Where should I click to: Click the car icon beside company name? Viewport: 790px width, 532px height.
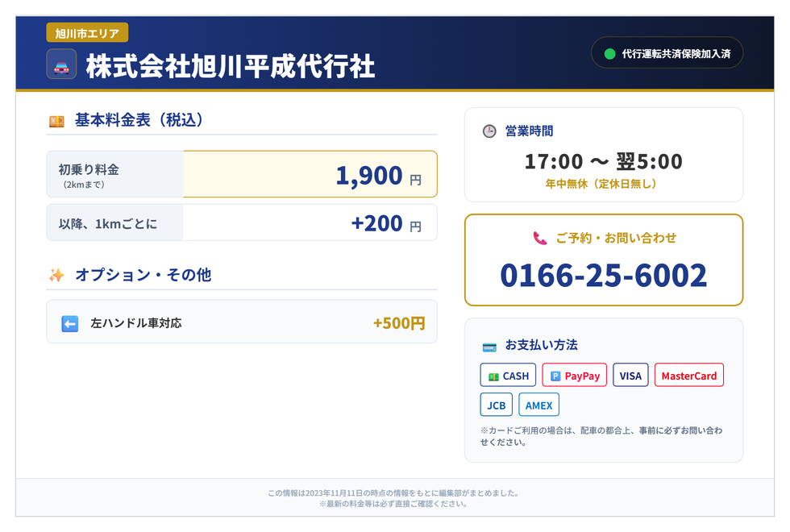coord(61,64)
